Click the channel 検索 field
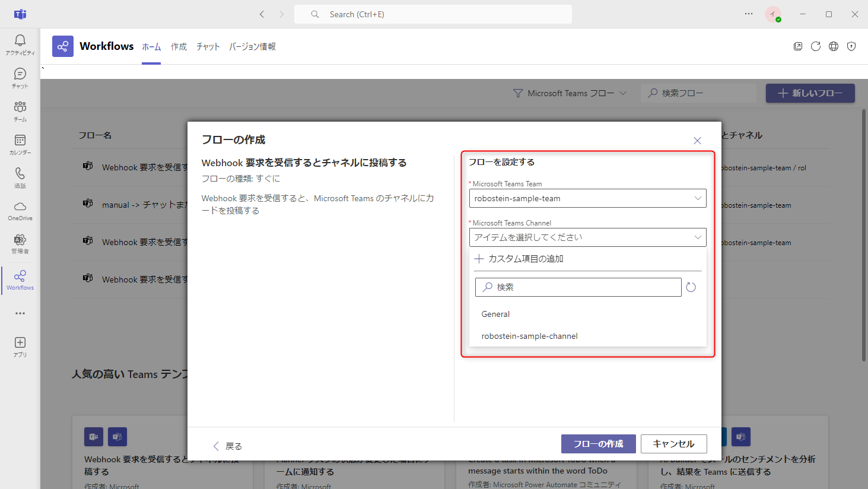Viewport: 868px width, 489px height. (578, 287)
